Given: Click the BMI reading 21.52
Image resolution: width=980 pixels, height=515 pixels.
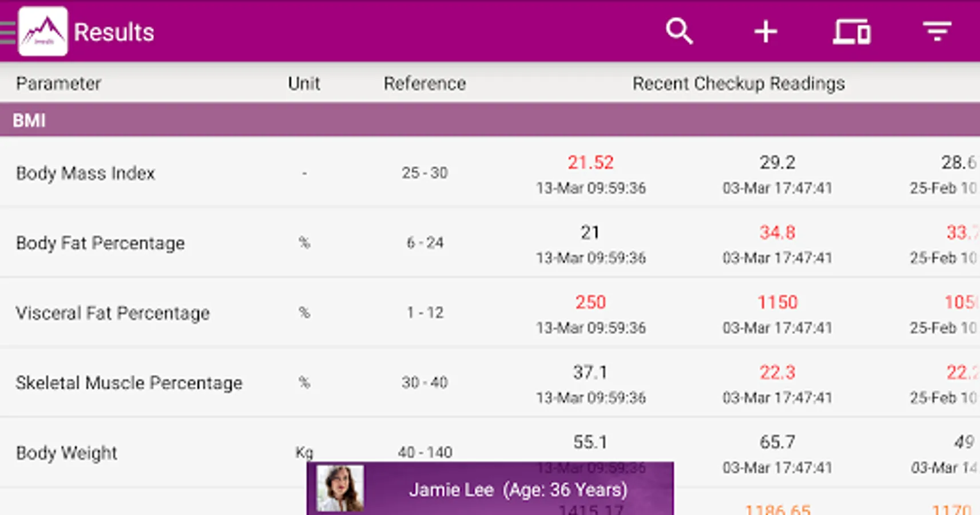Looking at the screenshot, I should pyautogui.click(x=590, y=163).
